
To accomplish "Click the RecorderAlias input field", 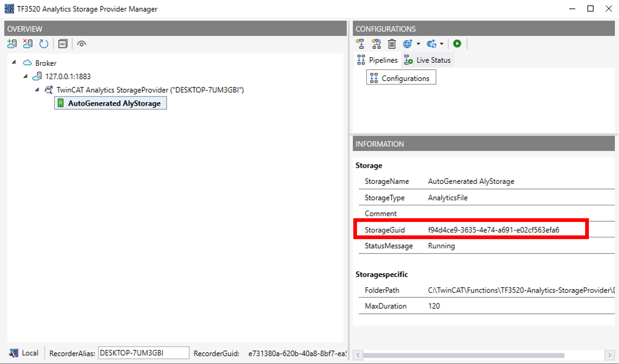I will click(144, 353).
